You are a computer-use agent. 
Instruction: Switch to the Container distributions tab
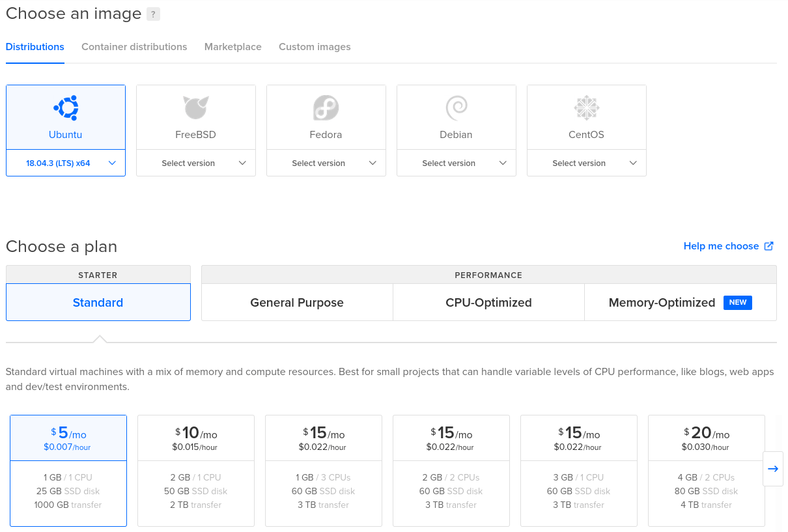(134, 47)
